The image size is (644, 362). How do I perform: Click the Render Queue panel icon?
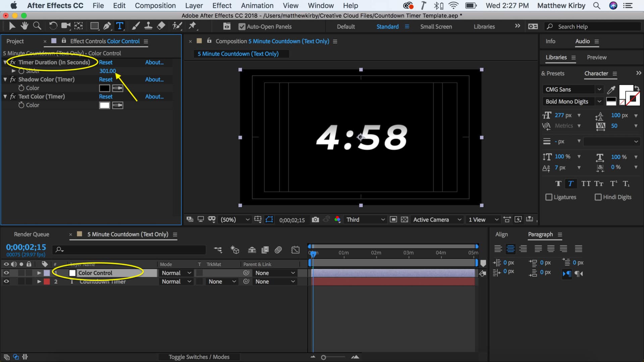point(32,234)
